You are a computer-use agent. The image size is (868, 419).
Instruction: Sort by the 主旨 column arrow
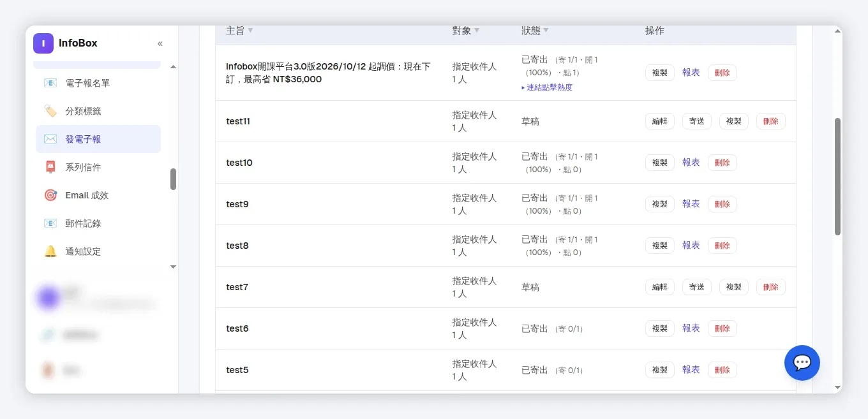pyautogui.click(x=250, y=31)
